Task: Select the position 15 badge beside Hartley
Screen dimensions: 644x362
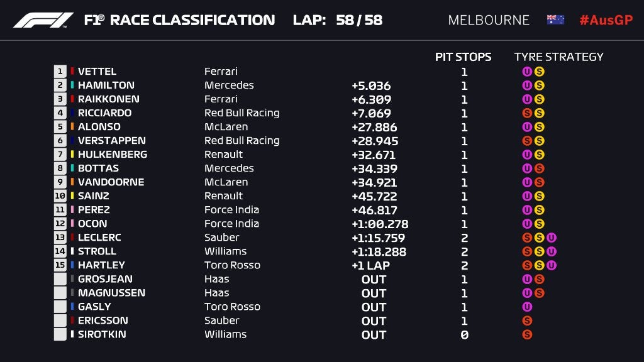Action: point(60,265)
